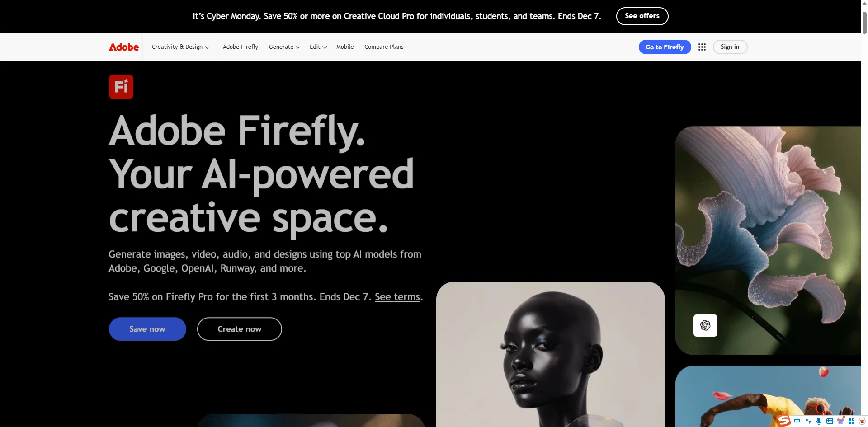Expand the Generate menu

click(x=284, y=47)
